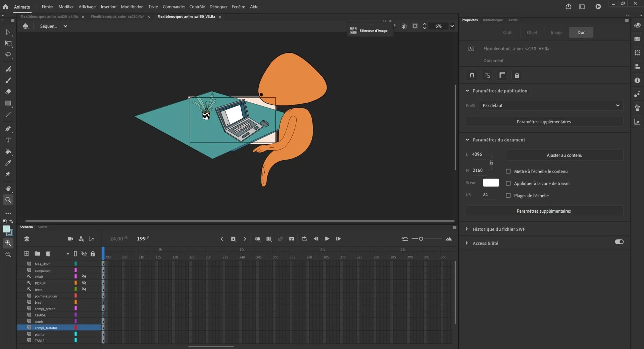The height and width of the screenshot is (349, 644).
Task: Collapse the Paramètres de publication section
Action: pos(467,91)
